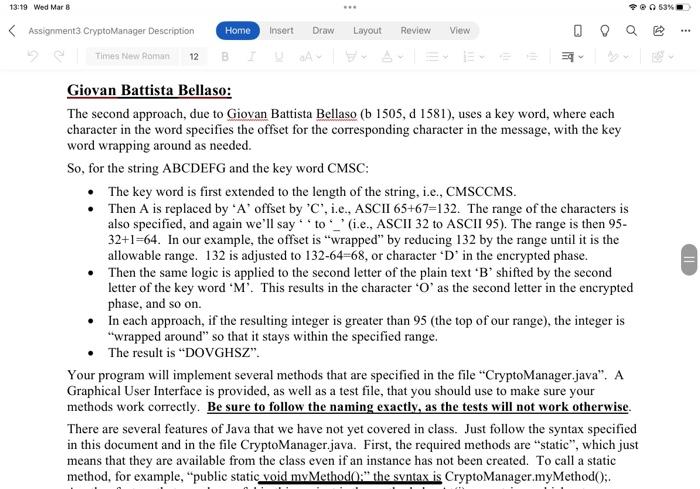
Task: Tap the word CMSCCMS in first bullet
Action: click(479, 192)
